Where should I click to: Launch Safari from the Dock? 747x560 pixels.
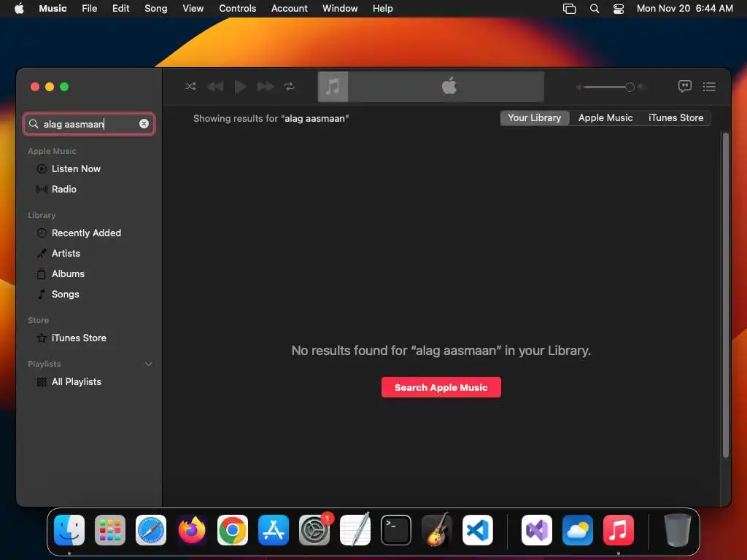point(151,530)
